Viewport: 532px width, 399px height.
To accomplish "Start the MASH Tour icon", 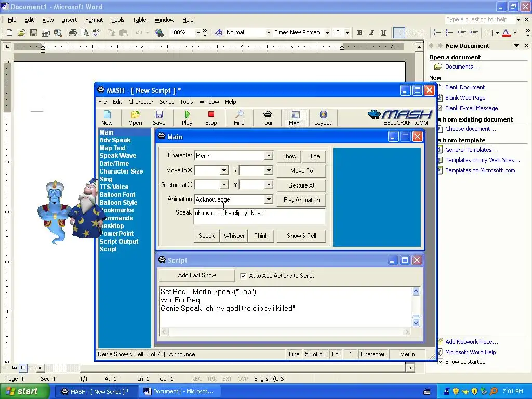I will [267, 117].
